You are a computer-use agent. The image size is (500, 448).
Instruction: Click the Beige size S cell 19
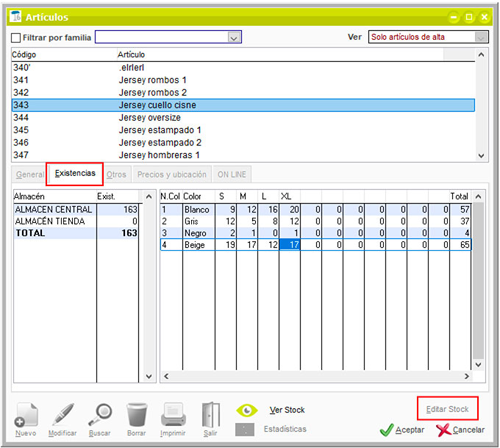pos(226,245)
